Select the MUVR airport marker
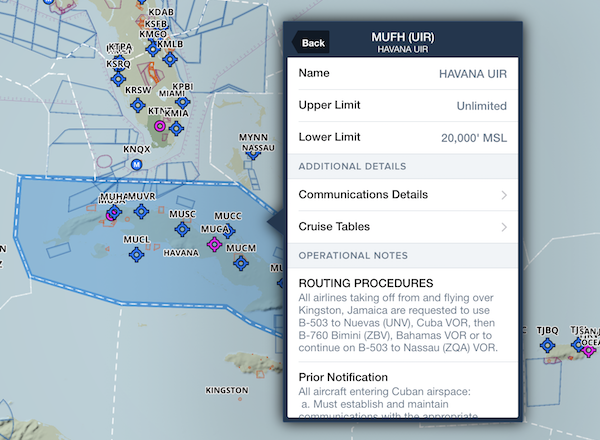 143,211
